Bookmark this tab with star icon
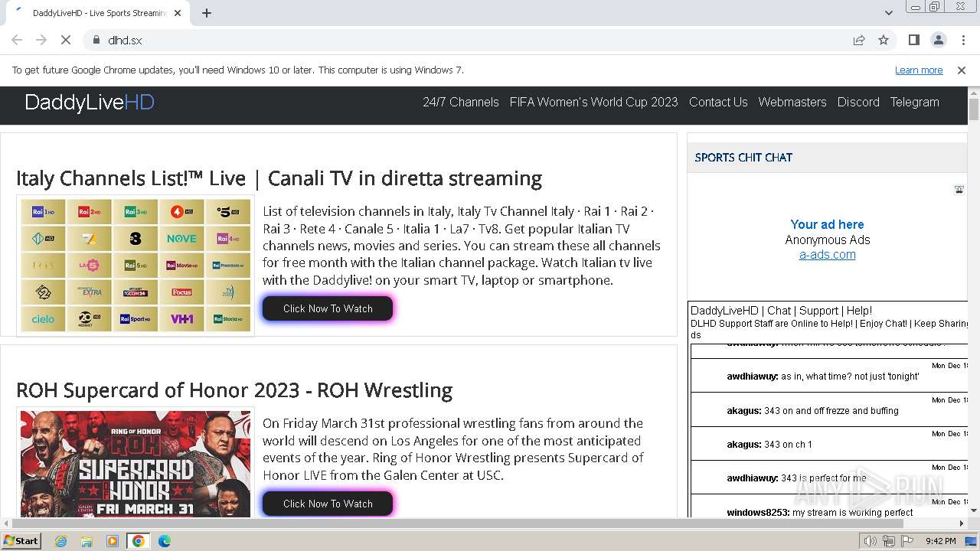 point(884,40)
